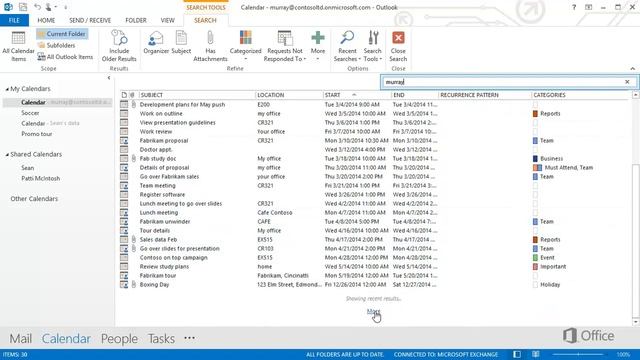This screenshot has height=360, width=640.
Task: Refine search by Organizer
Action: [156, 43]
